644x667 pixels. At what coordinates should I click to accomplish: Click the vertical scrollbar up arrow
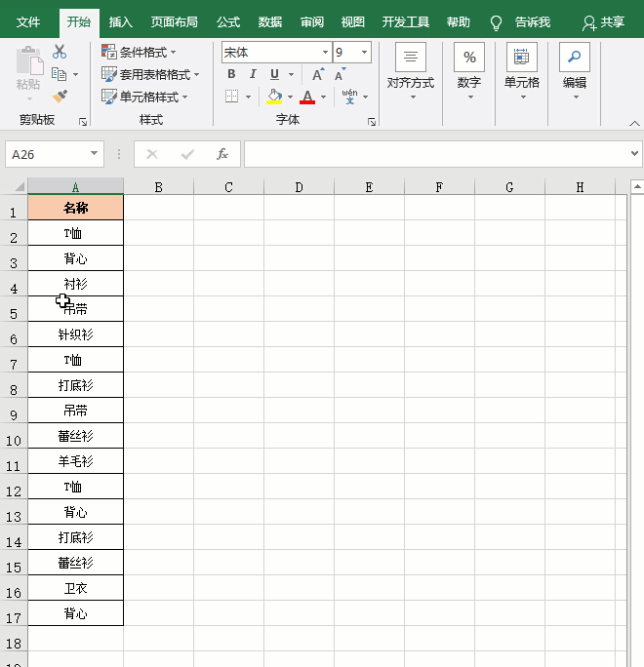637,186
